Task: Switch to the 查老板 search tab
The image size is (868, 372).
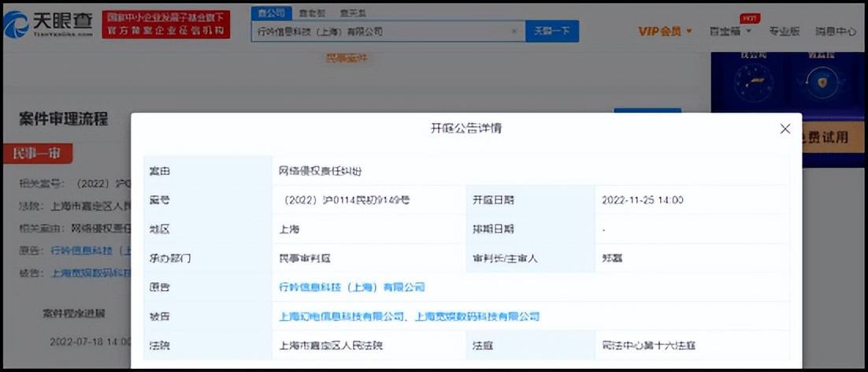Action: tap(312, 13)
